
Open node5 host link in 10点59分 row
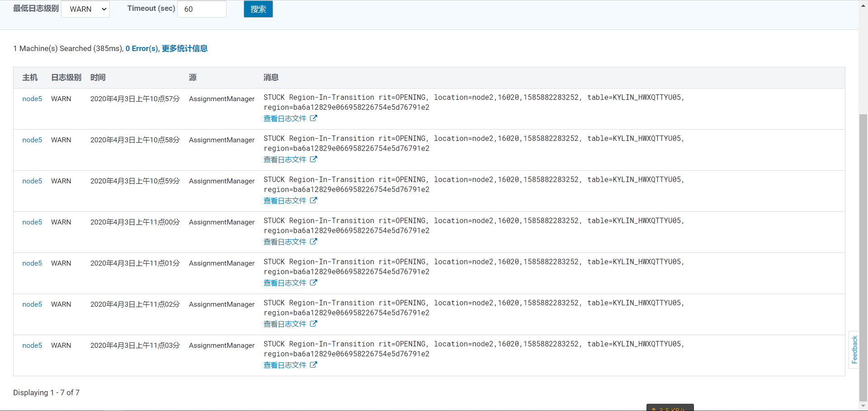coord(32,181)
